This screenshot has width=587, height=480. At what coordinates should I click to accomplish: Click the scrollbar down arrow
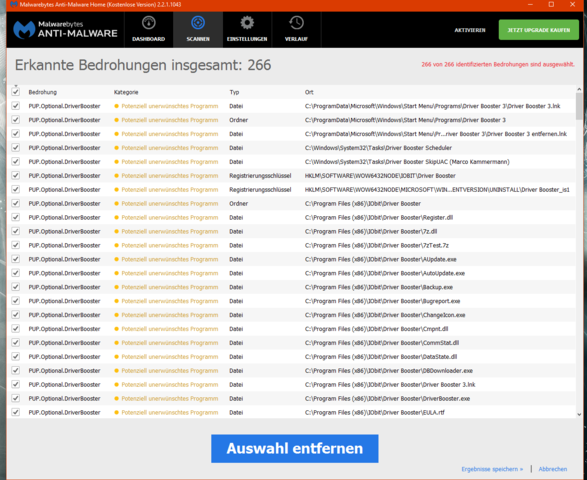[x=579, y=414]
